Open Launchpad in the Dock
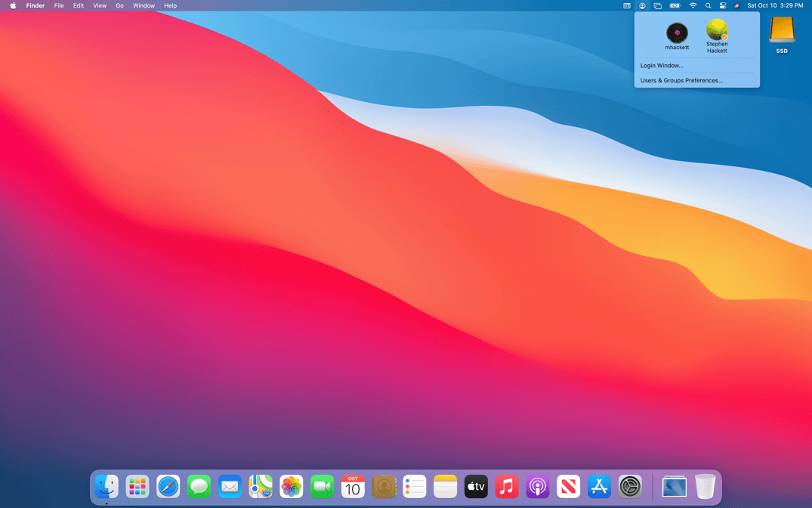This screenshot has width=812, height=508. click(x=137, y=487)
